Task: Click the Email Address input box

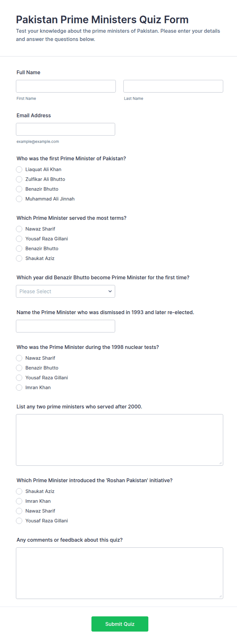Action: (65, 129)
